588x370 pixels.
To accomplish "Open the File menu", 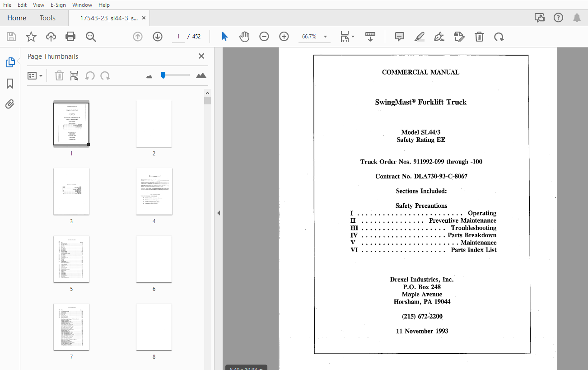I will (x=7, y=5).
